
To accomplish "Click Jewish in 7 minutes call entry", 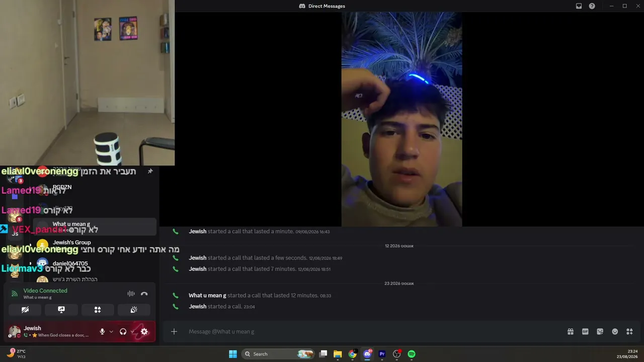I will point(197,269).
